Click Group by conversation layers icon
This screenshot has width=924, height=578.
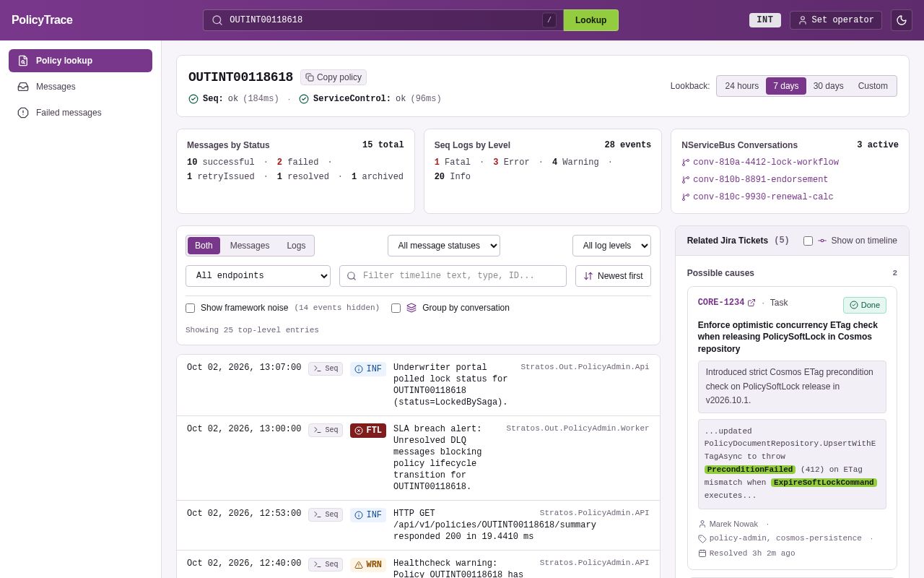click(x=411, y=308)
